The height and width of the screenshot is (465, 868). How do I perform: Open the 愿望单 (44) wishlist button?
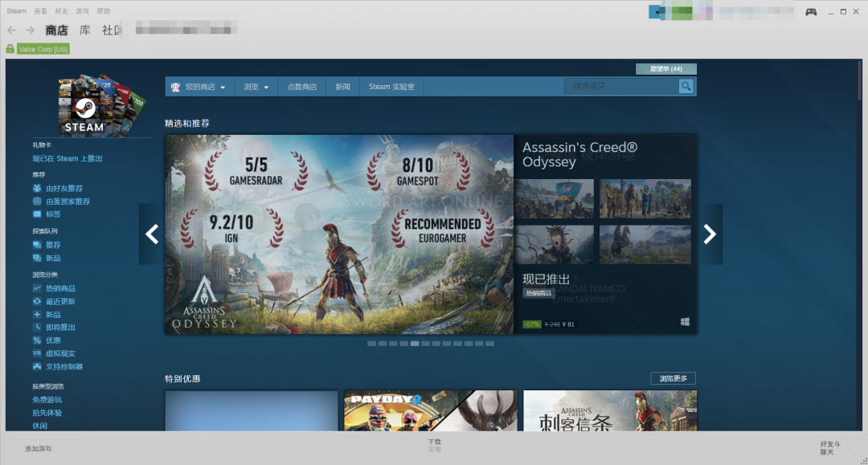pos(666,68)
